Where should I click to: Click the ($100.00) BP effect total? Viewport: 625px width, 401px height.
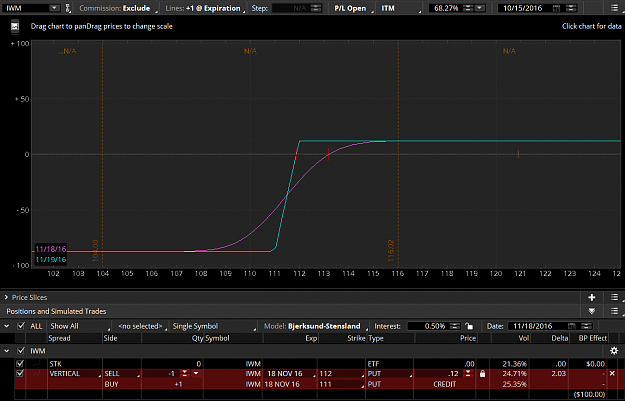tap(589, 395)
